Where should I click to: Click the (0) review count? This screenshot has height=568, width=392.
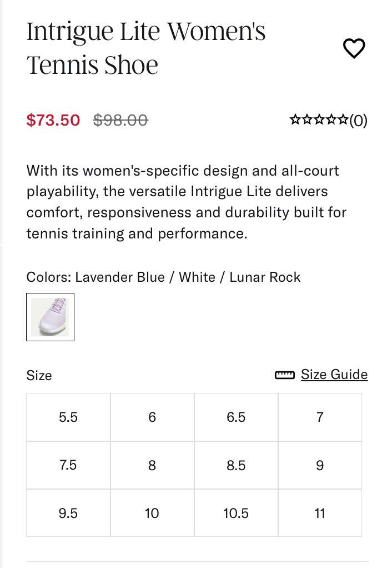tap(358, 120)
